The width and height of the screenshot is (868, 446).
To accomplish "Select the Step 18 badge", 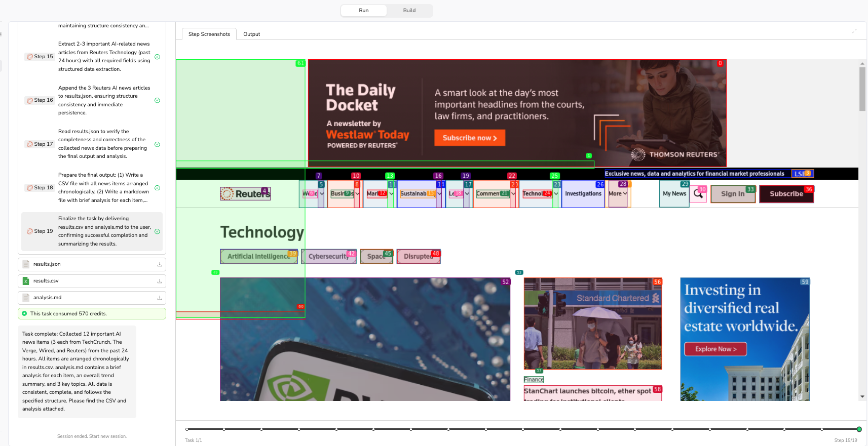I will point(40,188).
